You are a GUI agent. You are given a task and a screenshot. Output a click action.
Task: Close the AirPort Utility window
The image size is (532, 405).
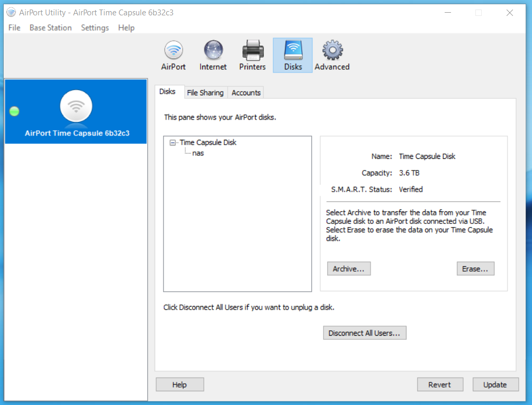pos(510,13)
